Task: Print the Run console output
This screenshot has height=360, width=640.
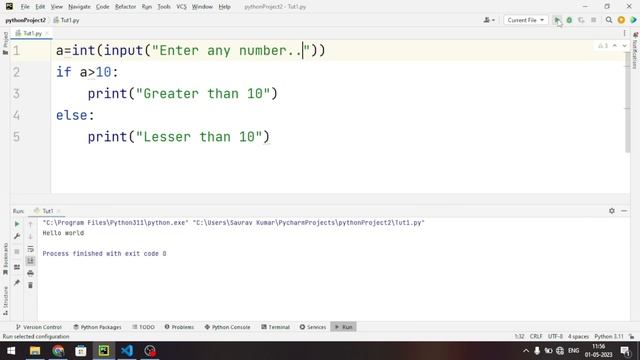Action: [x=30, y=273]
